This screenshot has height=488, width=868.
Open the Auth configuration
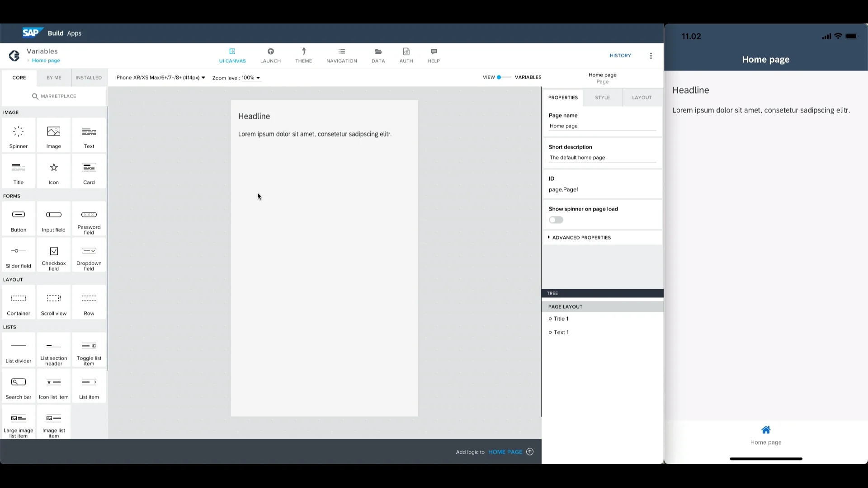coord(406,55)
